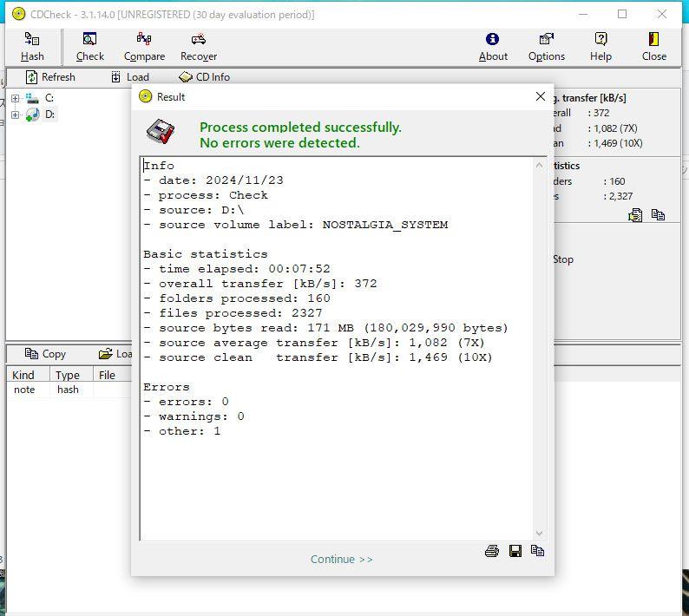
Task: Click the Stop button in main window
Action: (x=563, y=259)
